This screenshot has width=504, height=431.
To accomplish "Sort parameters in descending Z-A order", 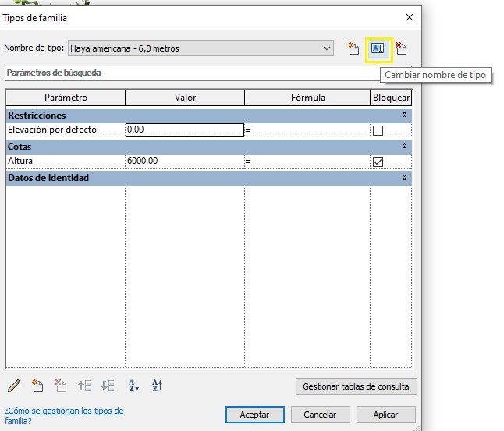I will point(157,386).
